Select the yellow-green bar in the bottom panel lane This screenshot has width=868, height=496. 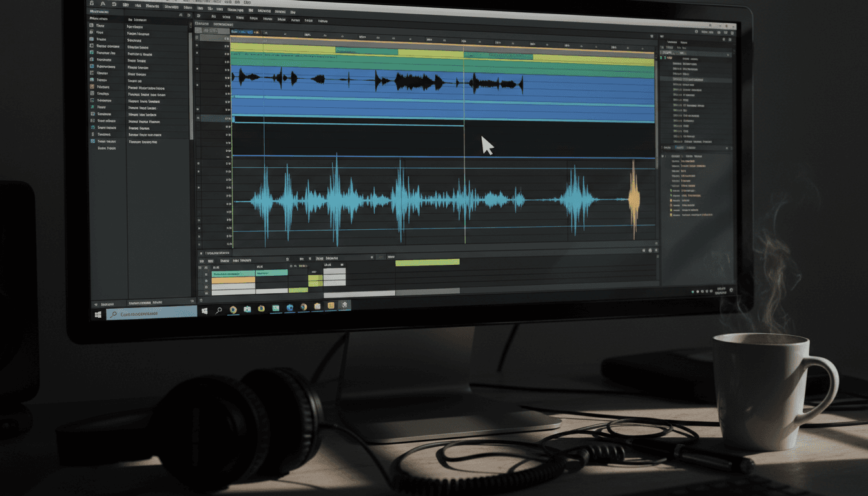[428, 262]
